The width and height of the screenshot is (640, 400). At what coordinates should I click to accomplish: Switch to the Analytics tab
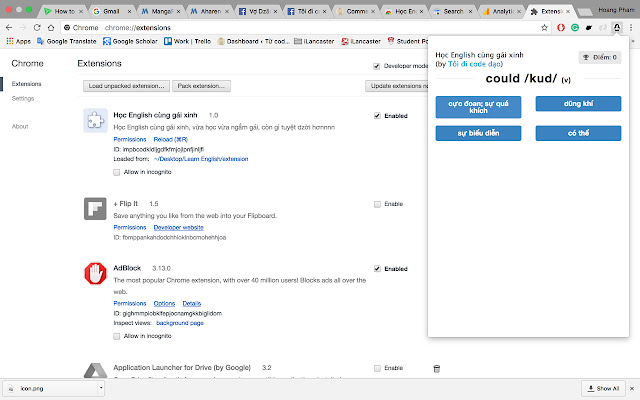click(x=502, y=11)
